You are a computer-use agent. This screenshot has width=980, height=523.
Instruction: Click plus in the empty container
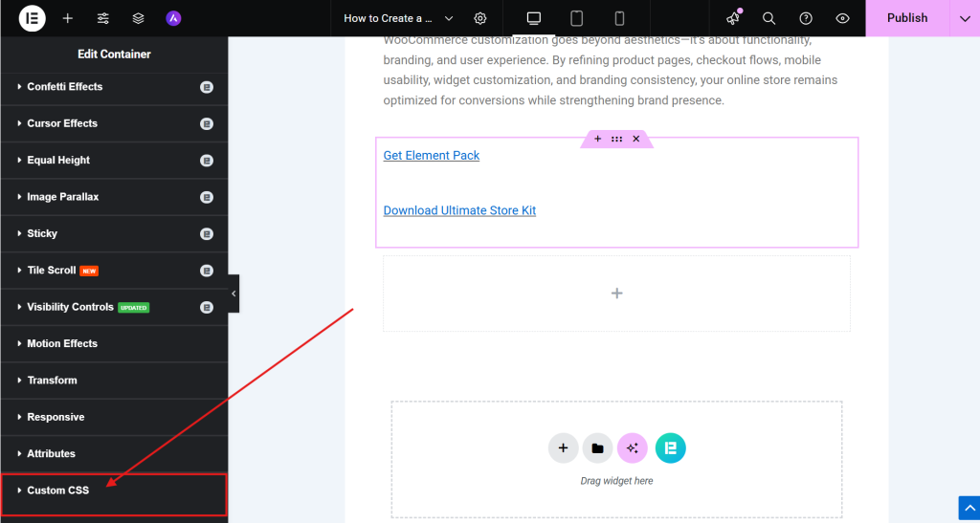tap(617, 294)
